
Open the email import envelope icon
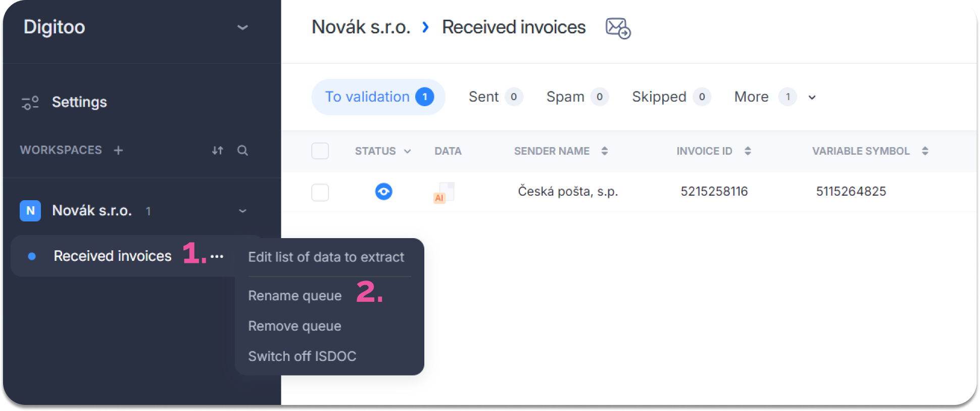(618, 28)
